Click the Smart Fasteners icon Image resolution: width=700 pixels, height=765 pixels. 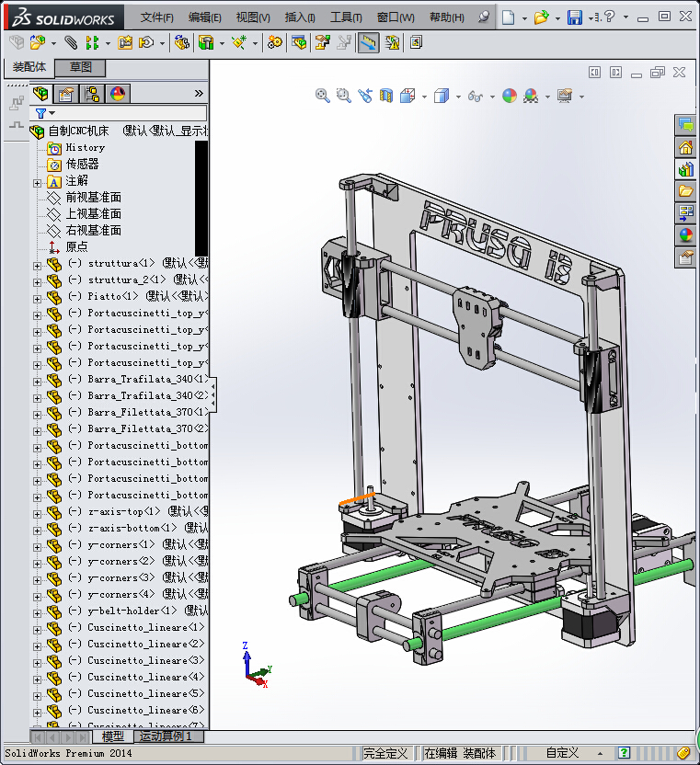[125, 43]
